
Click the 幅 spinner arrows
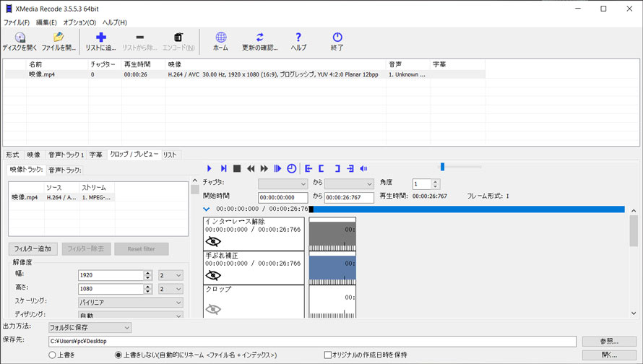pyautogui.click(x=148, y=275)
